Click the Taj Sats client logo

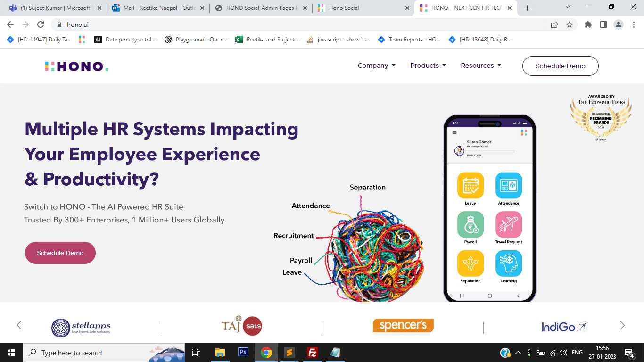click(x=242, y=326)
